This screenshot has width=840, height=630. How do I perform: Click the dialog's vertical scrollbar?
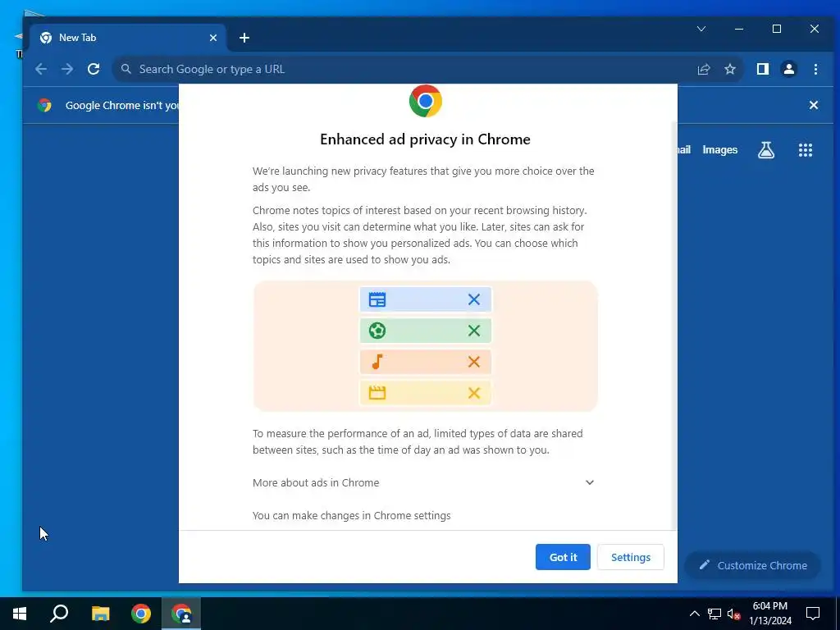[674, 324]
